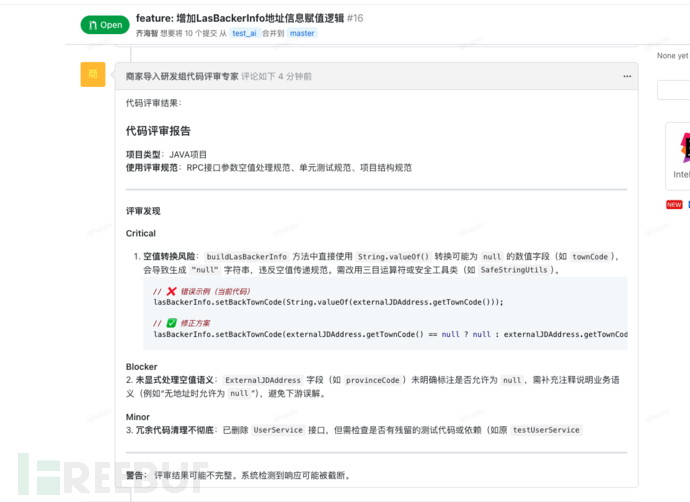
Task: Click the green Open status badge
Action: click(105, 25)
